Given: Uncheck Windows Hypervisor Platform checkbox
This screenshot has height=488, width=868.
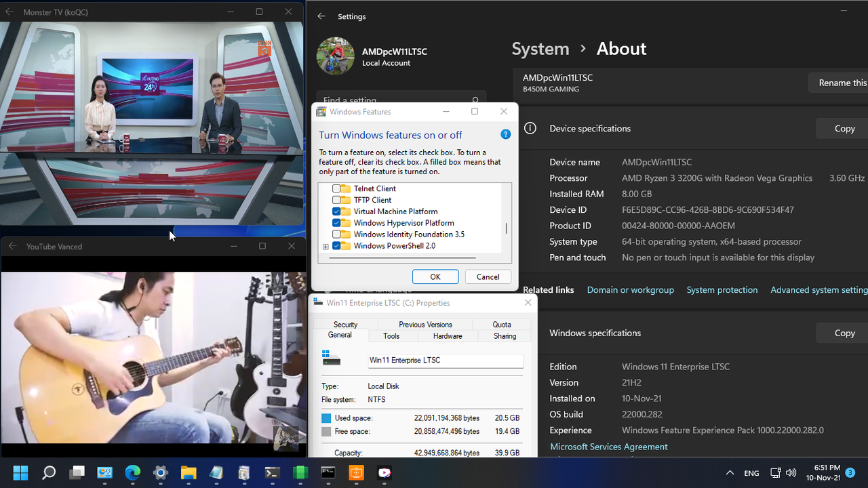Looking at the screenshot, I should 336,223.
